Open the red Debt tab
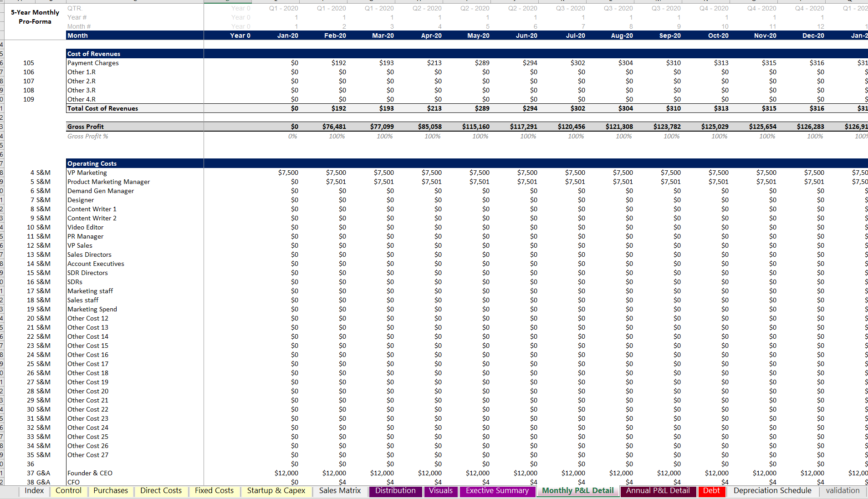The height and width of the screenshot is (499, 868). click(711, 491)
